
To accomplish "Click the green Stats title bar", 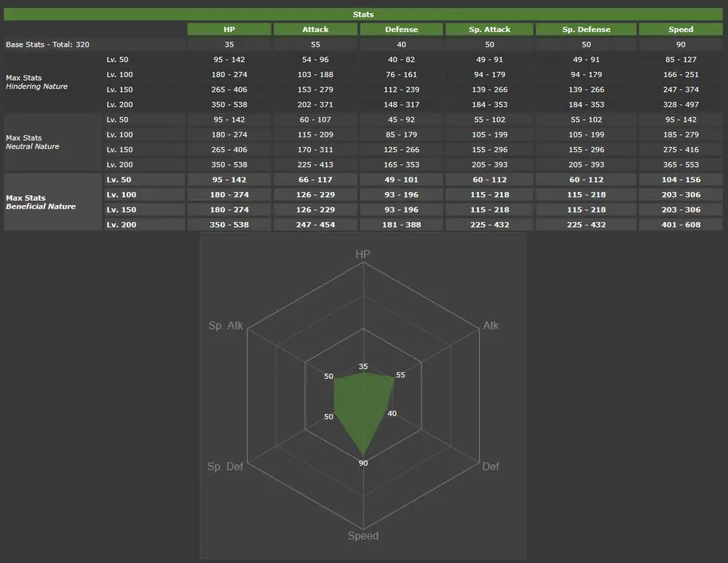I will click(x=363, y=15).
